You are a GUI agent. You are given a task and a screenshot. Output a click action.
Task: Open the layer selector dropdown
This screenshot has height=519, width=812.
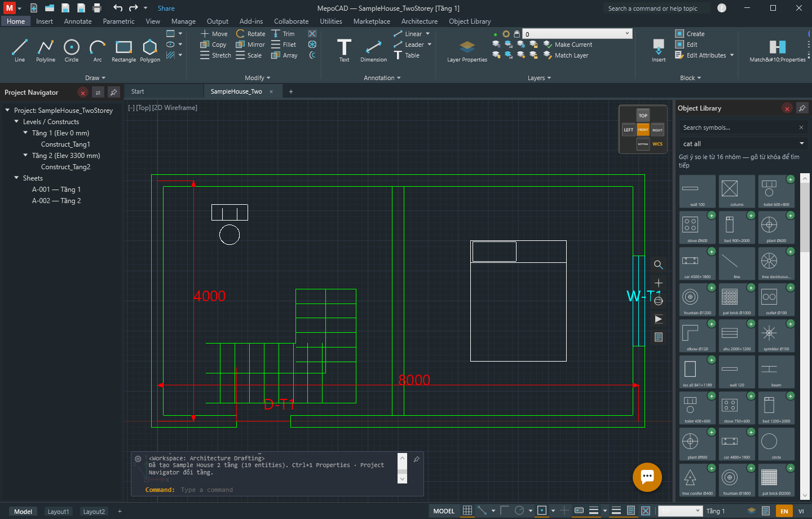577,34
